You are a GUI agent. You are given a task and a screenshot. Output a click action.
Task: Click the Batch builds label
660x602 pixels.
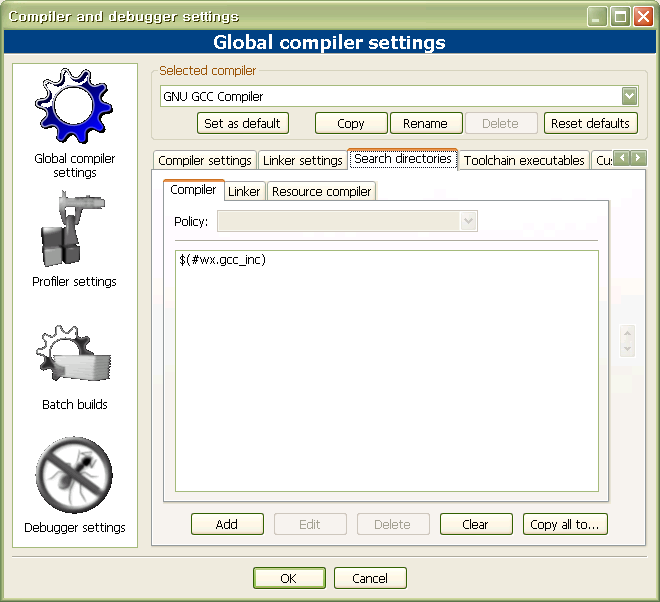pos(75,404)
